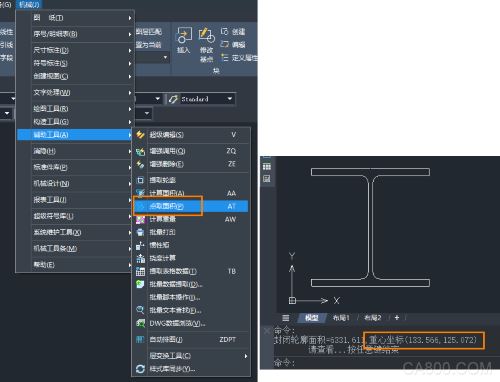Switch to the 布局1 tab

point(341,318)
